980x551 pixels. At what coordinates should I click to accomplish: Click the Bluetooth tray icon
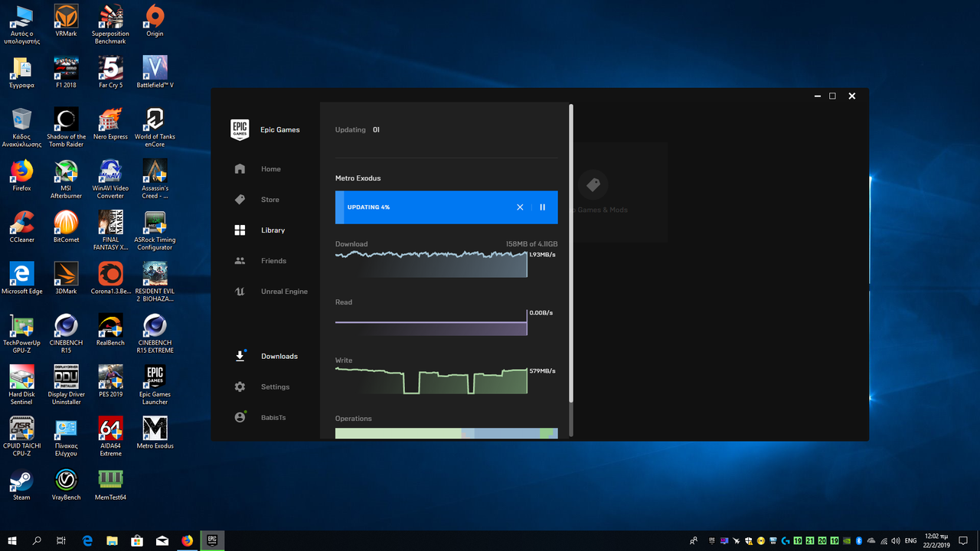[859, 541]
